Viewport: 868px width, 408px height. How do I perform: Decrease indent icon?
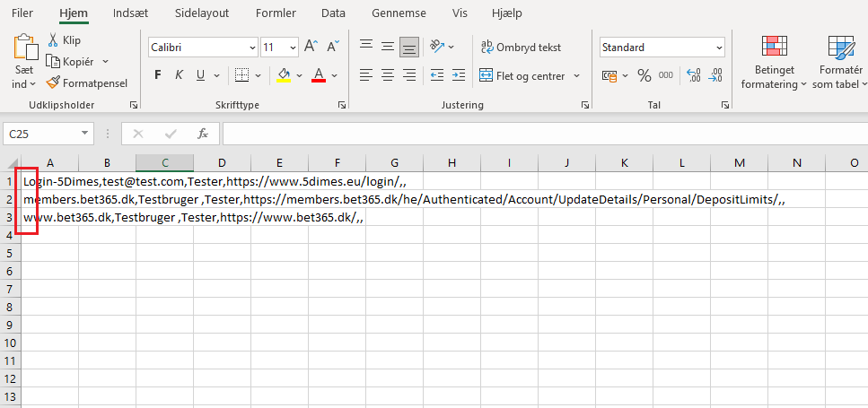437,75
